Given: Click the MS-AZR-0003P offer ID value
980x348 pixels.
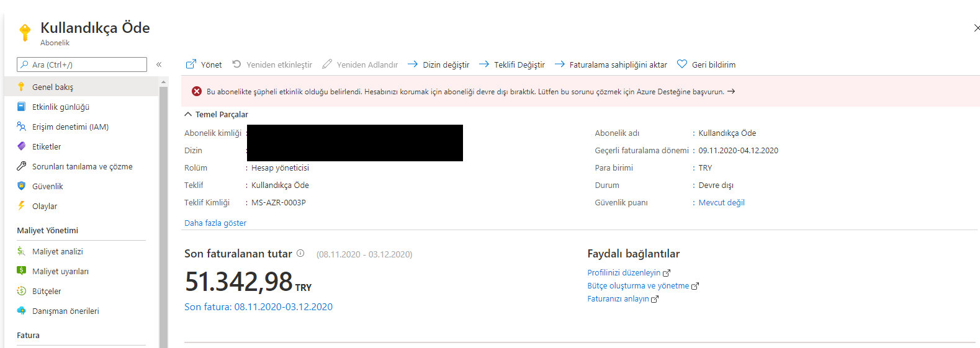Looking at the screenshot, I should coord(278,202).
